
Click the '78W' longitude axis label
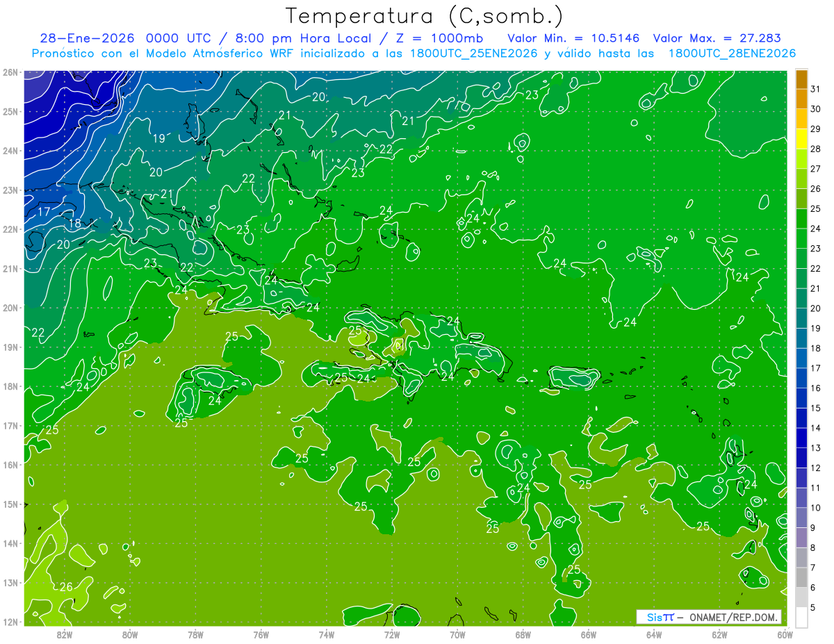[x=195, y=634]
